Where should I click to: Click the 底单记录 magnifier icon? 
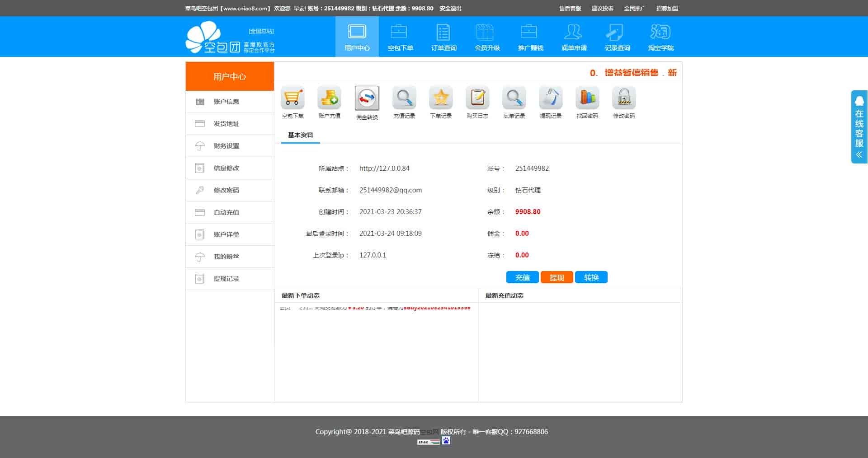click(x=514, y=98)
